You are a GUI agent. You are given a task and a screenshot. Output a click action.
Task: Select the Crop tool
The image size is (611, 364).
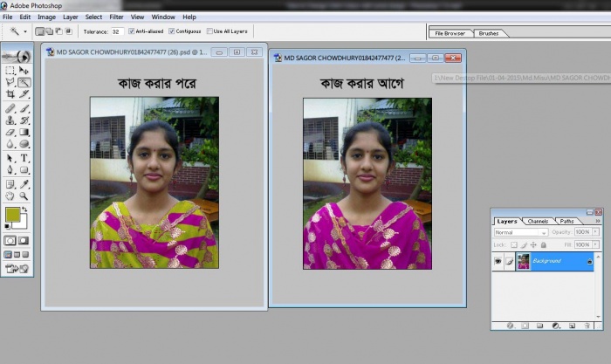(x=10, y=93)
